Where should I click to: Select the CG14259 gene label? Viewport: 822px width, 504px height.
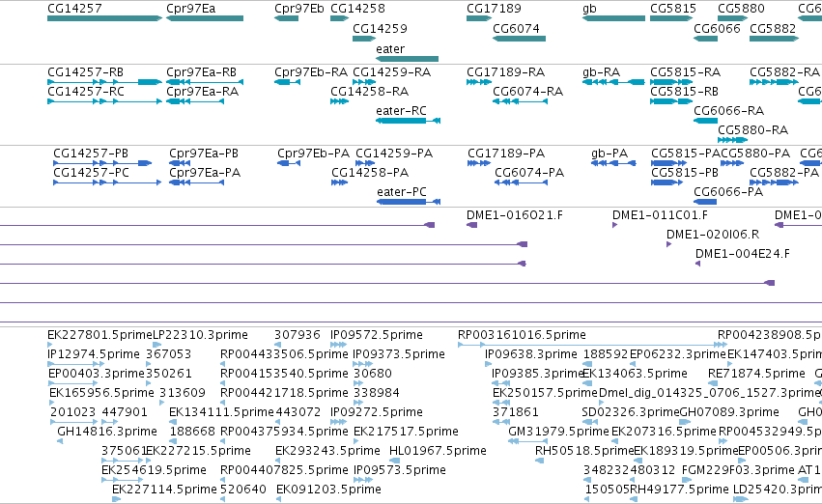point(380,28)
